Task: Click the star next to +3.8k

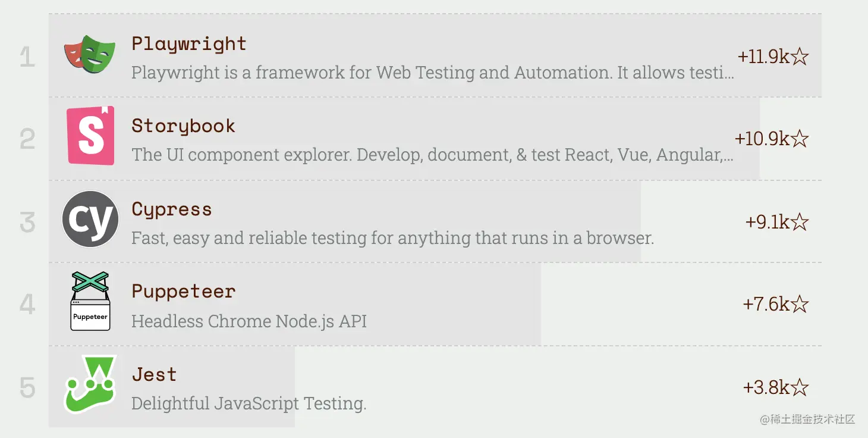Action: tap(800, 387)
